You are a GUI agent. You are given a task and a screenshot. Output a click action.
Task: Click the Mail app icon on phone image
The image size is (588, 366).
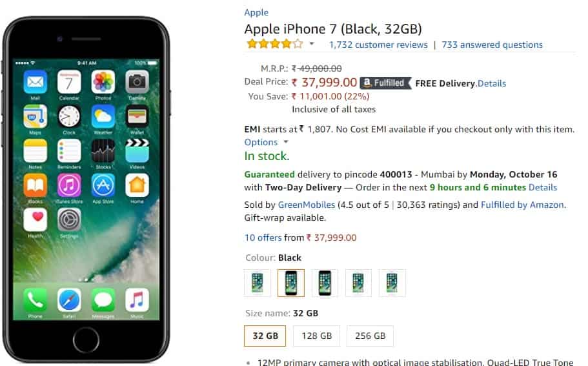35,82
